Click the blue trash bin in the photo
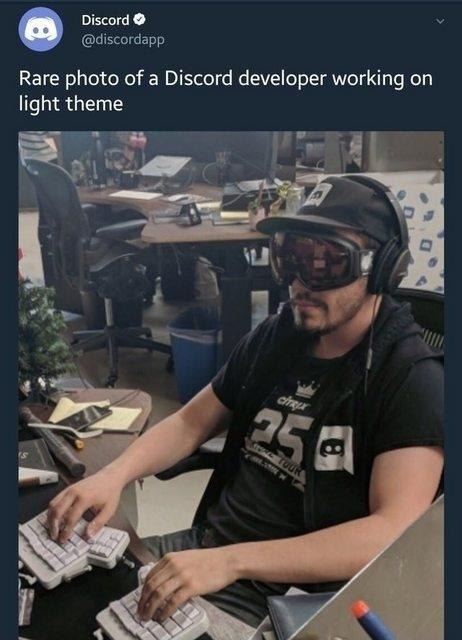Viewport: 462px width, 640px height. point(196,353)
